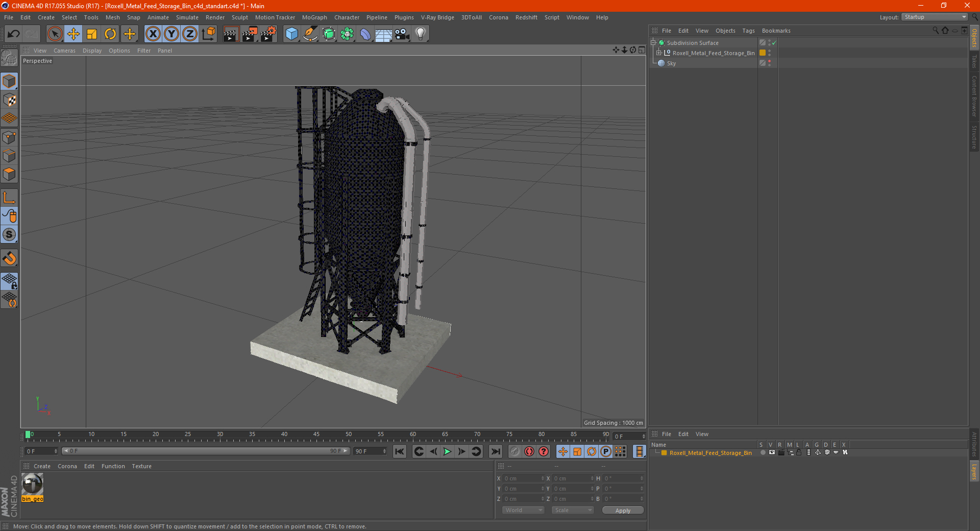Viewport: 980px width, 531px height.
Task: Enable Axis mode L-shaped icon
Action: tap(9, 198)
